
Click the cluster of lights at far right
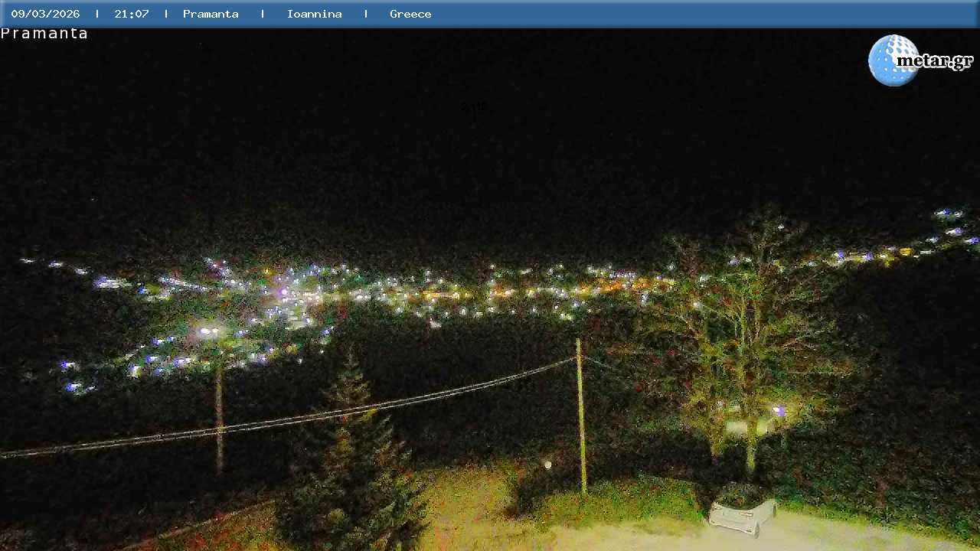coord(951,222)
